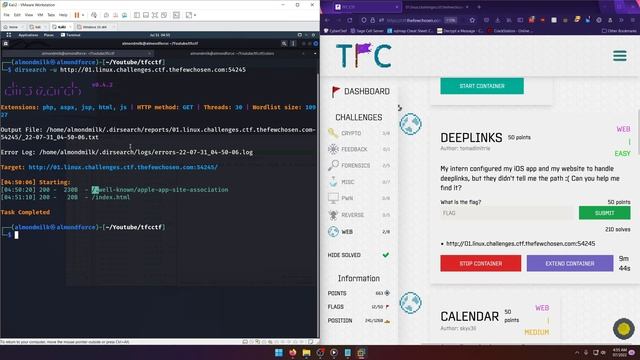This screenshot has width=640, height=360.
Task: Select the REVERSE challenge category
Action: tap(358, 215)
